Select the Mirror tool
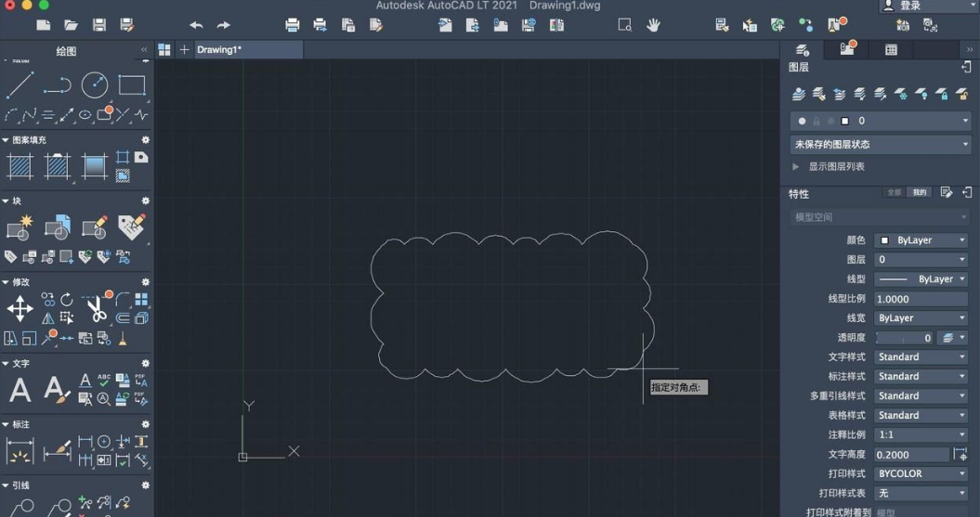 [48, 317]
